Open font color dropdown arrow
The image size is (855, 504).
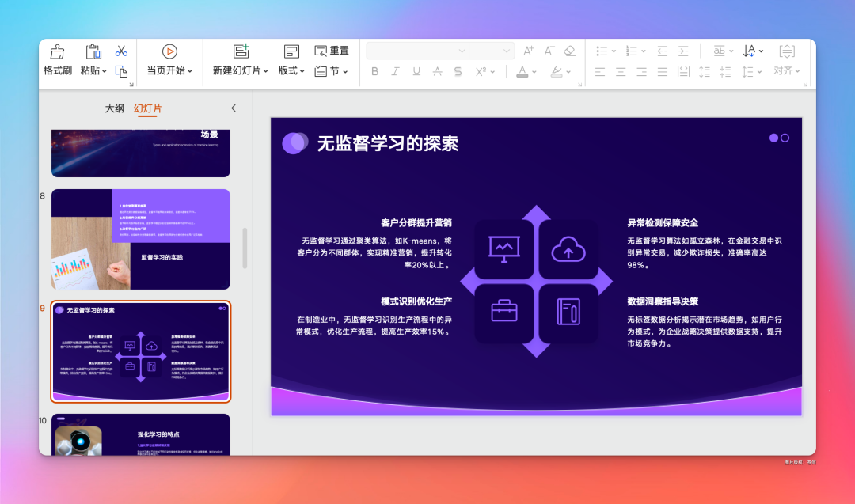[x=534, y=72]
